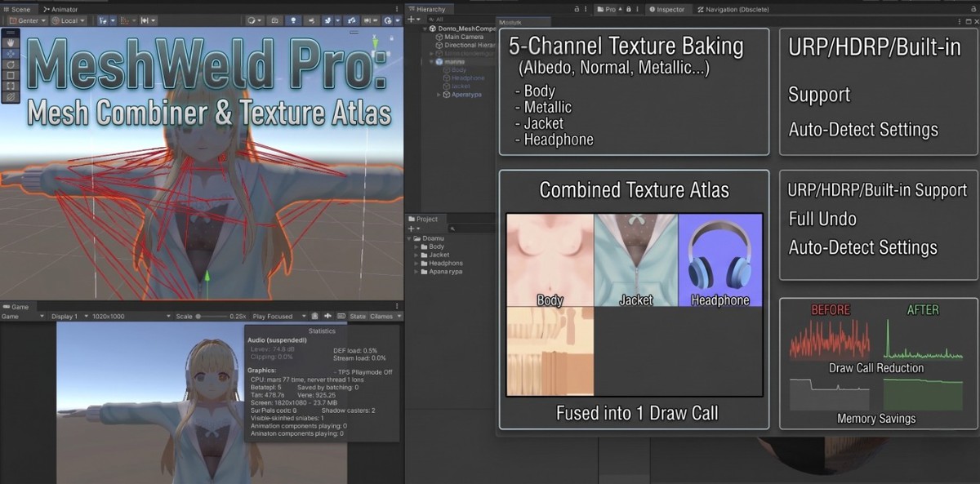The height and width of the screenshot is (484, 980).
Task: Open Scene gizmos sphere icon
Action: pos(388,20)
